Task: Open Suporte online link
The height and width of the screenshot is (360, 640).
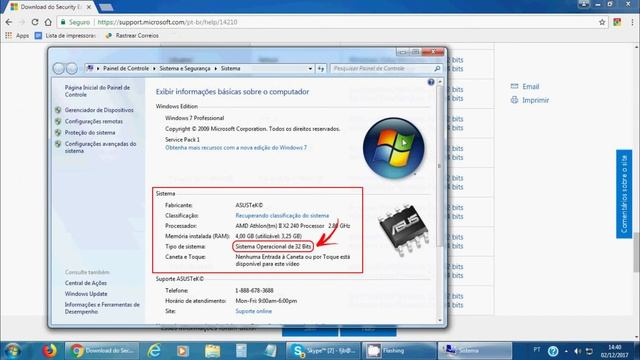Action: 253,311
